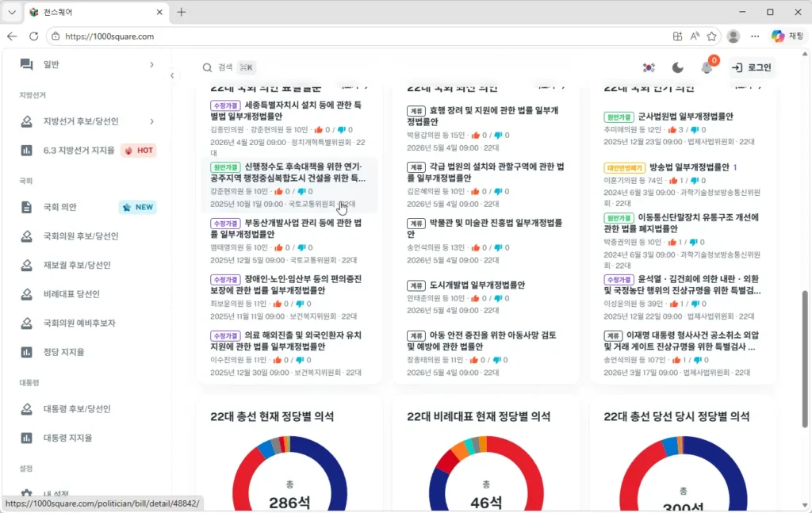812x513 pixels.
Task: Open bill 신행정수도 후속대책을 위한 연기·공주지역
Action: click(288, 172)
